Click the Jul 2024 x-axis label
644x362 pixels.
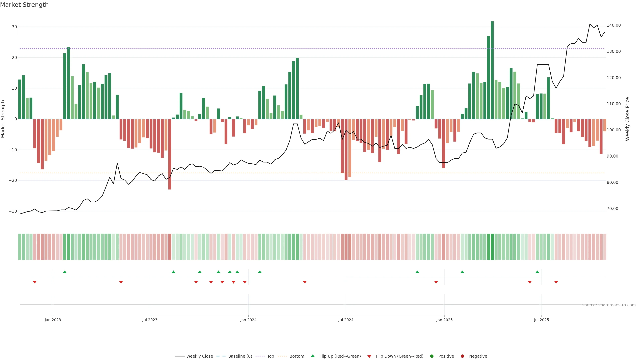click(346, 320)
